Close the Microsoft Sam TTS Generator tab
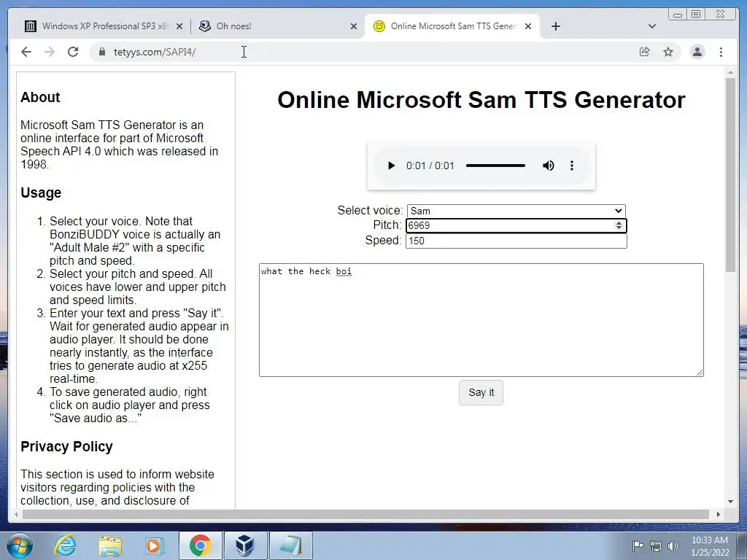 528,26
